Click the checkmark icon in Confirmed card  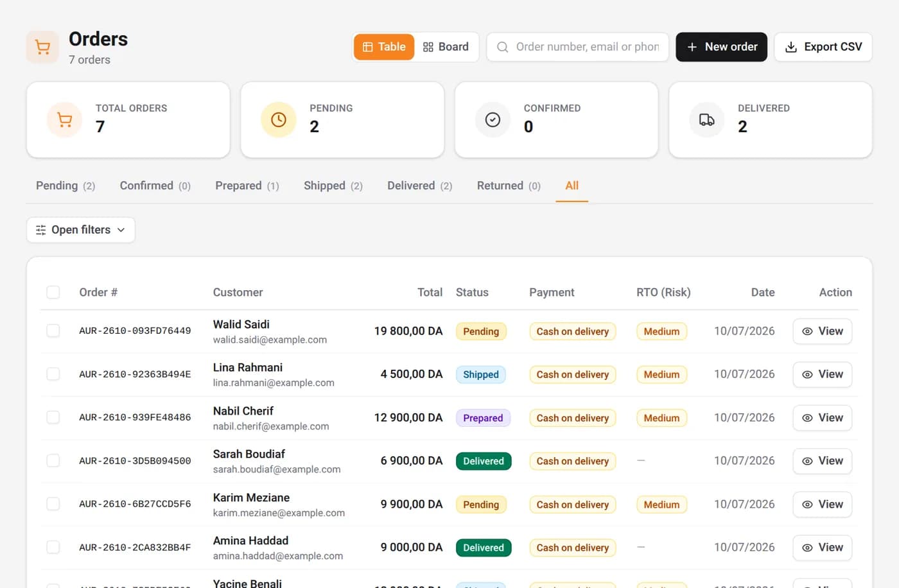click(x=493, y=119)
